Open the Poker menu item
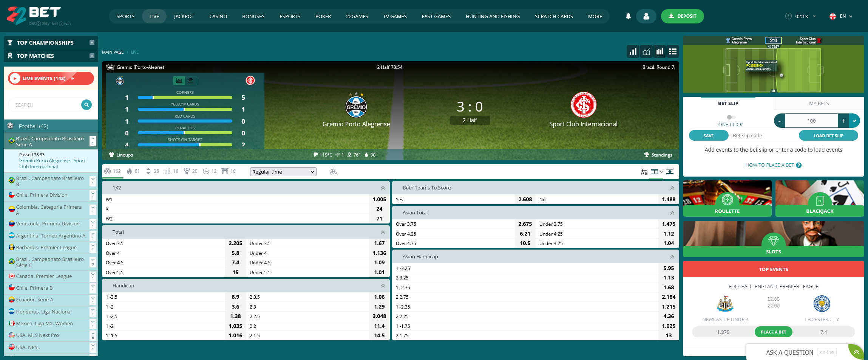This screenshot has width=868, height=360. [323, 16]
